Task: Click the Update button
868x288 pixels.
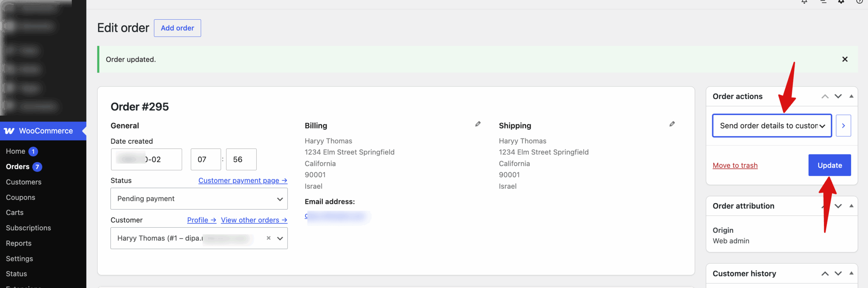Action: (830, 165)
